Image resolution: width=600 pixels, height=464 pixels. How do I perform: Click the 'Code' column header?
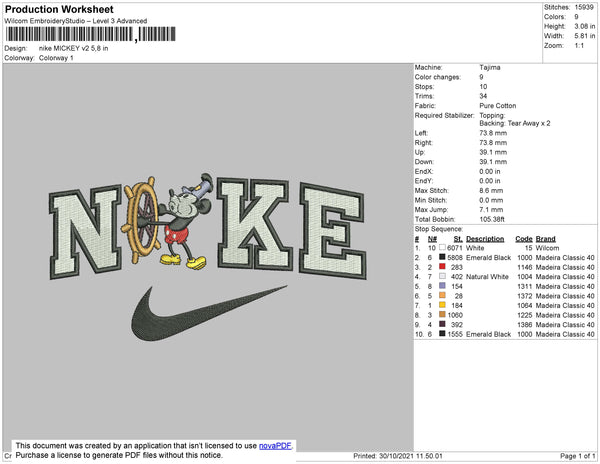(523, 239)
